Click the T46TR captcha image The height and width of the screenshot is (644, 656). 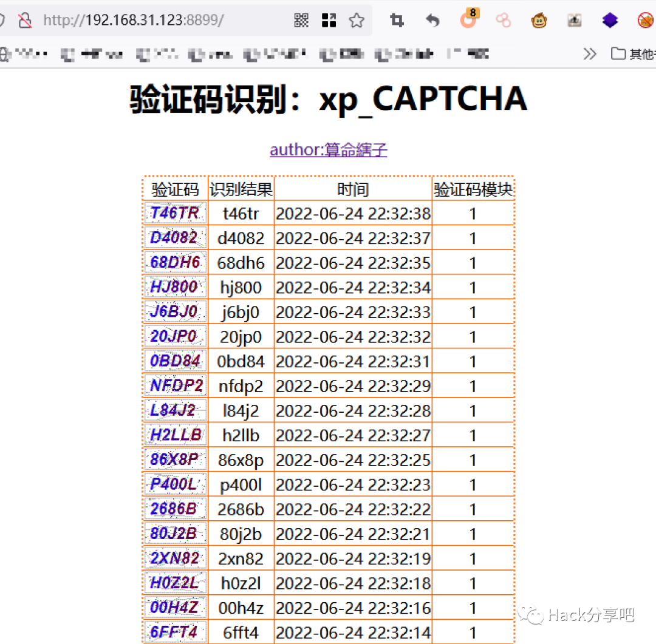coord(176,213)
